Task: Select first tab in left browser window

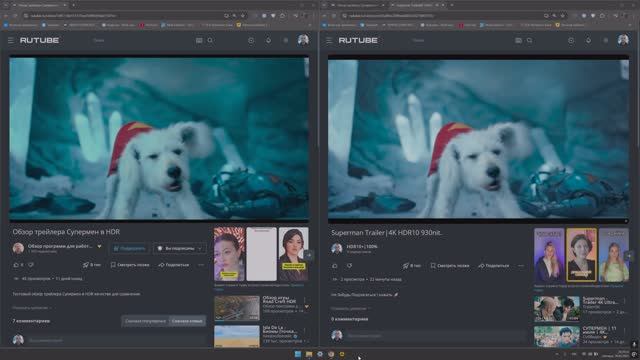Action: pyautogui.click(x=40, y=5)
